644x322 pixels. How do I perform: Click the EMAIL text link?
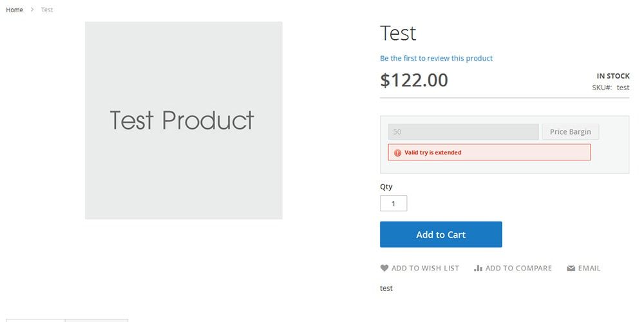point(589,268)
